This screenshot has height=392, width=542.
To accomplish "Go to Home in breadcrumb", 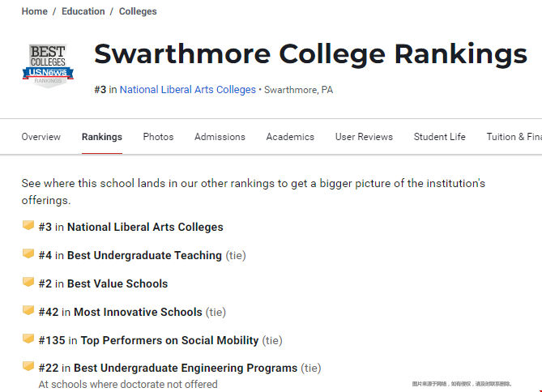I will coord(34,11).
